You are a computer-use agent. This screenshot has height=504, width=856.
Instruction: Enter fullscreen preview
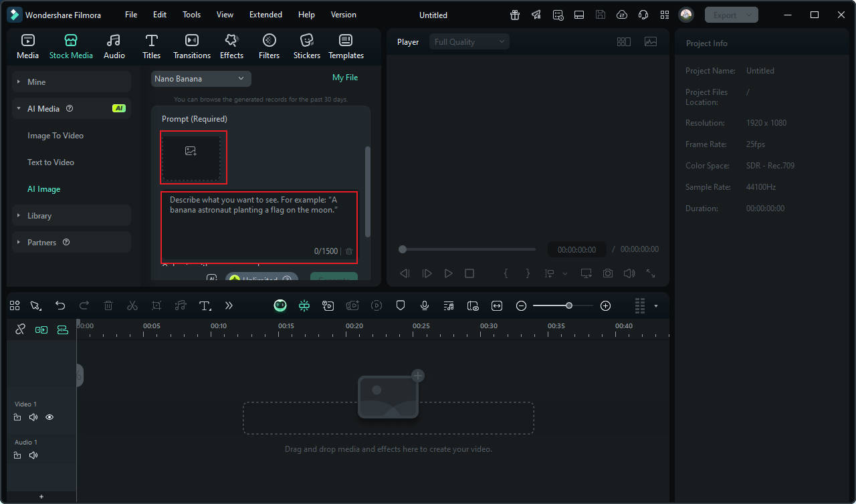651,273
